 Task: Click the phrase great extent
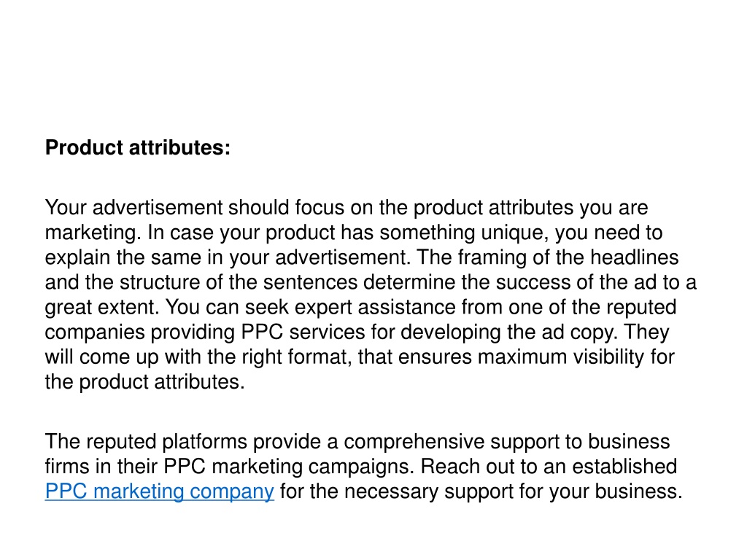pyautogui.click(x=102, y=308)
